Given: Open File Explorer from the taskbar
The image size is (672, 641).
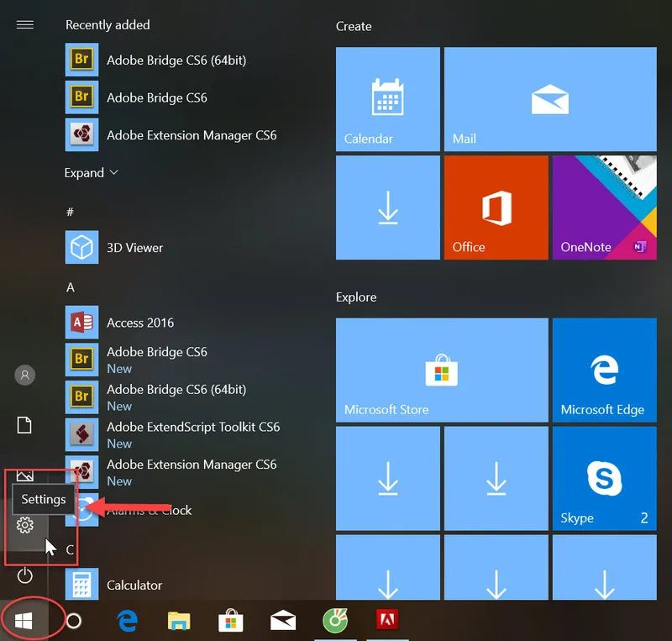Looking at the screenshot, I should tap(178, 619).
